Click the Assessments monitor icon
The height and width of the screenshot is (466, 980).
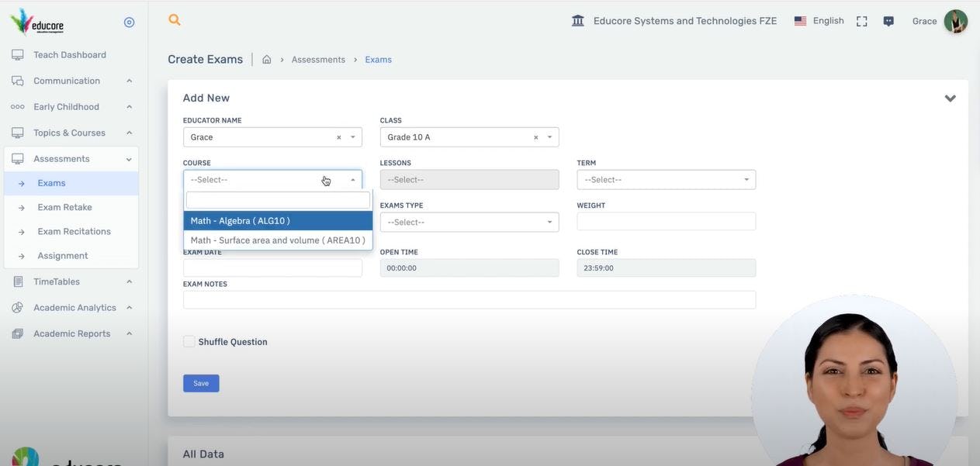click(x=17, y=159)
